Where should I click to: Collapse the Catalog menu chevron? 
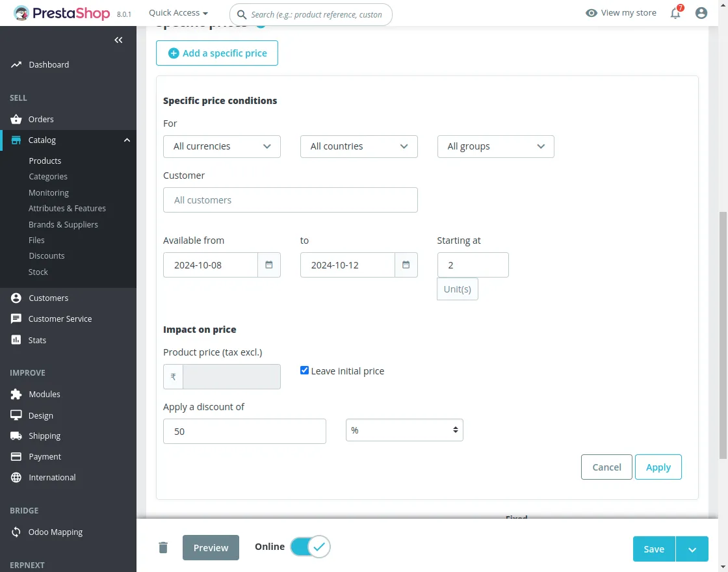(127, 140)
